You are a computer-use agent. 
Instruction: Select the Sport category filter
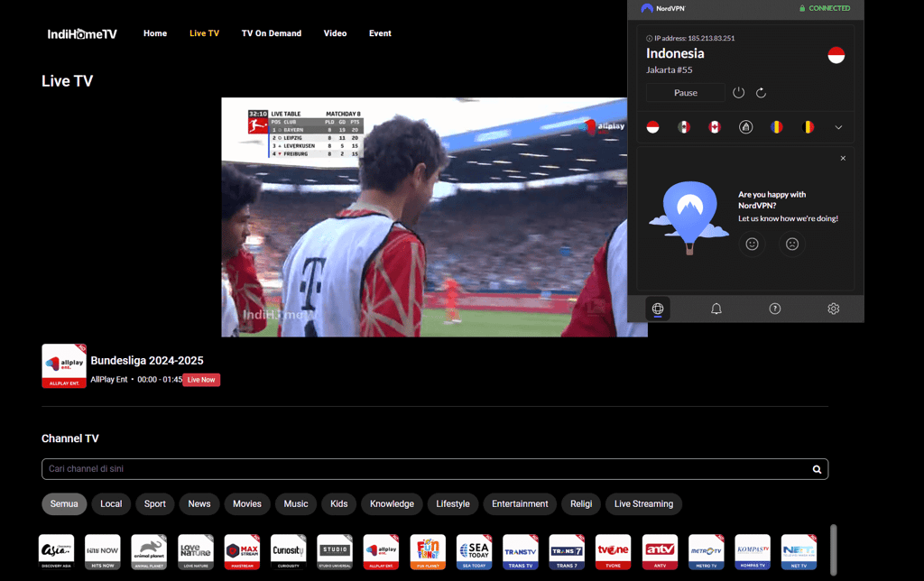(x=154, y=503)
